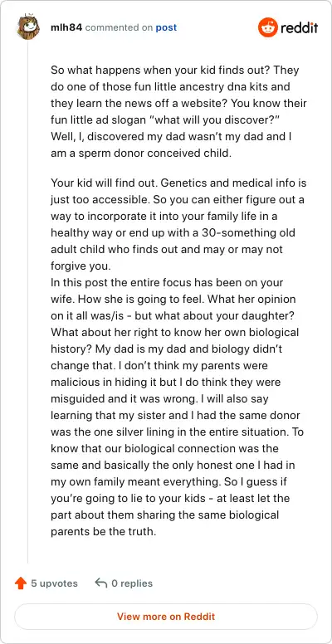This screenshot has height=644, width=332.
Task: Click the reply arrow icon
Action: click(x=100, y=583)
